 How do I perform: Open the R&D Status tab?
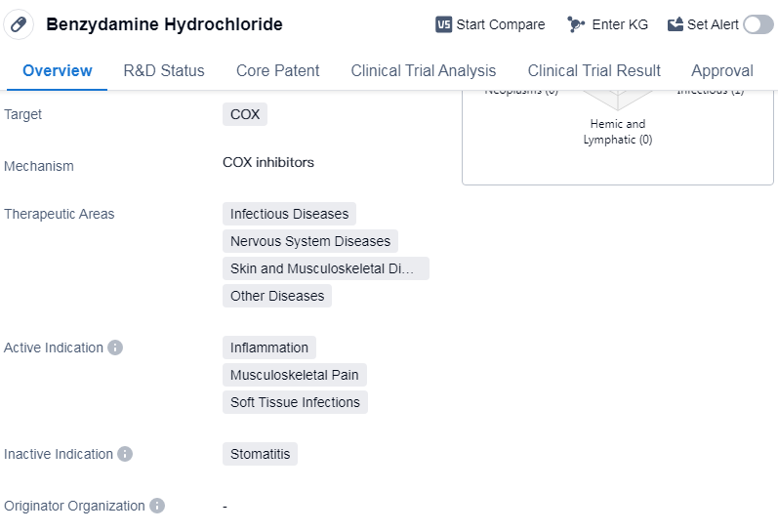tap(164, 70)
